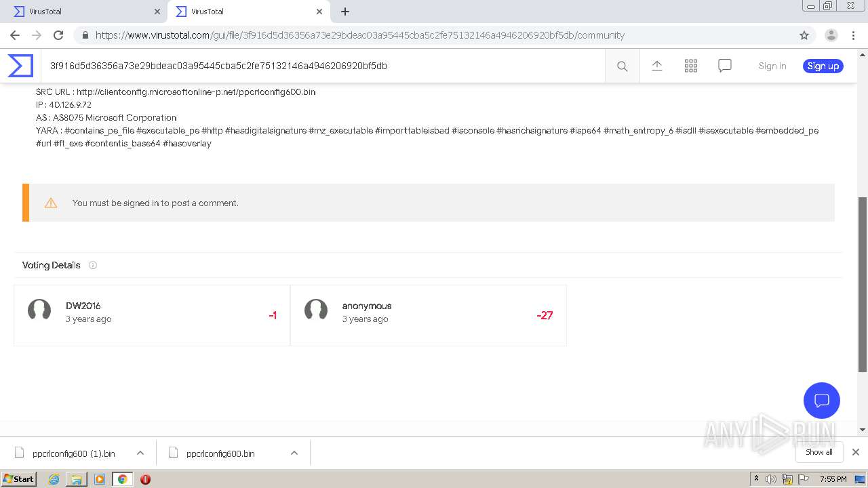
Task: Open Chrome profile avatar icon
Action: 831,35
